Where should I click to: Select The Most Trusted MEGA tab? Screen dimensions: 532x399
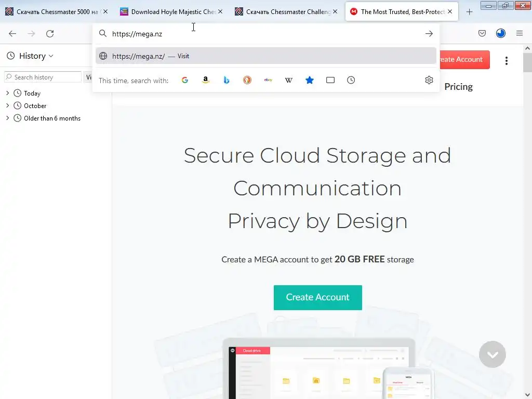(x=402, y=12)
